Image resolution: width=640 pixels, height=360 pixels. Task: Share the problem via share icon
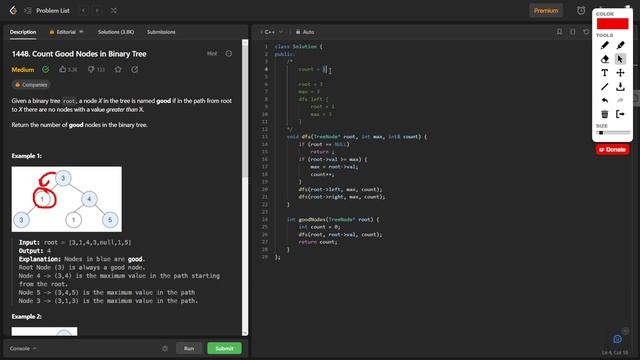135,69
